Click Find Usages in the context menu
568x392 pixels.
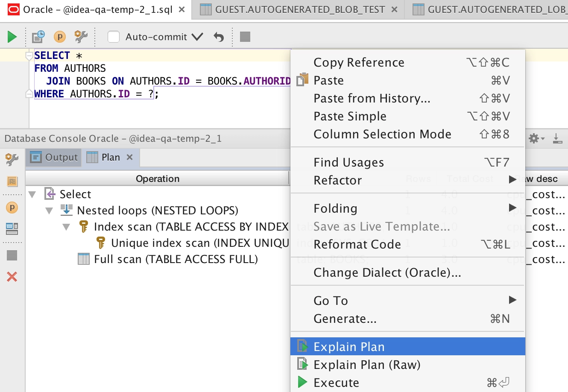pos(408,162)
